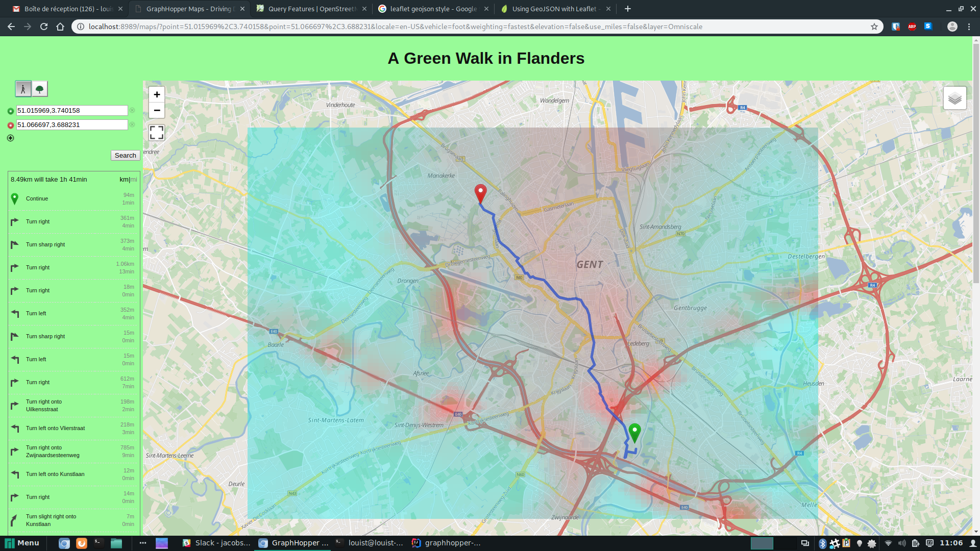Screen dimensions: 980x551
Task: Zoom in using the plus button on the map
Action: click(157, 94)
